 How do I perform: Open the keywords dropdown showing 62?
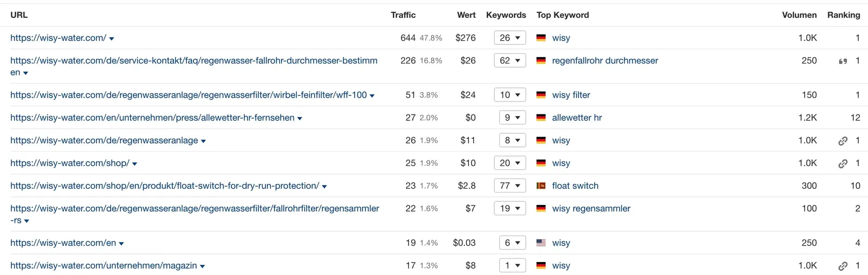510,61
